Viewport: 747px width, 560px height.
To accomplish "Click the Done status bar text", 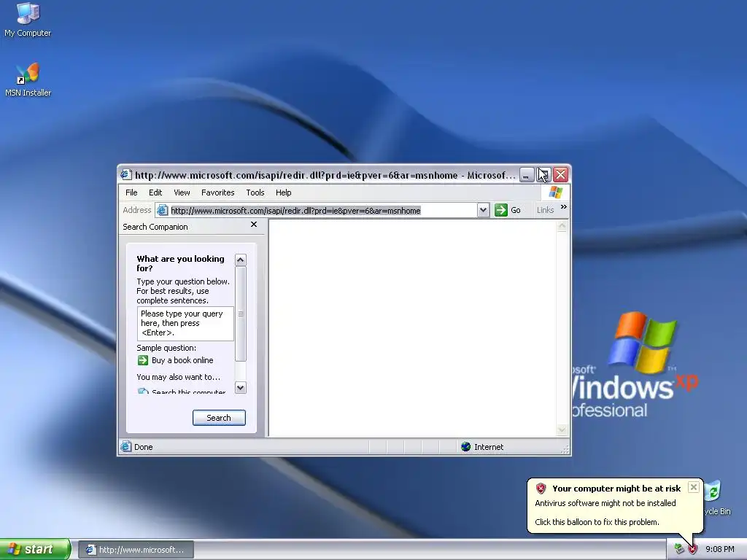I will click(x=144, y=447).
